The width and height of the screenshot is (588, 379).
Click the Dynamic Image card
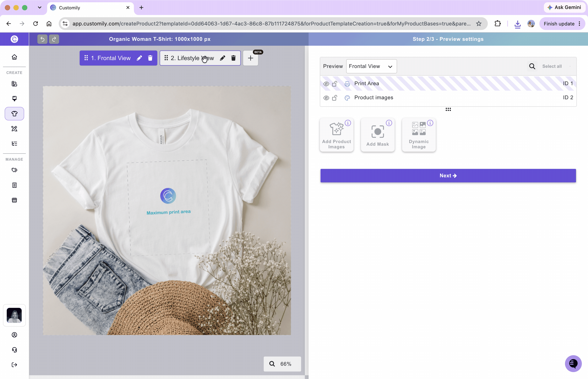coord(419,135)
